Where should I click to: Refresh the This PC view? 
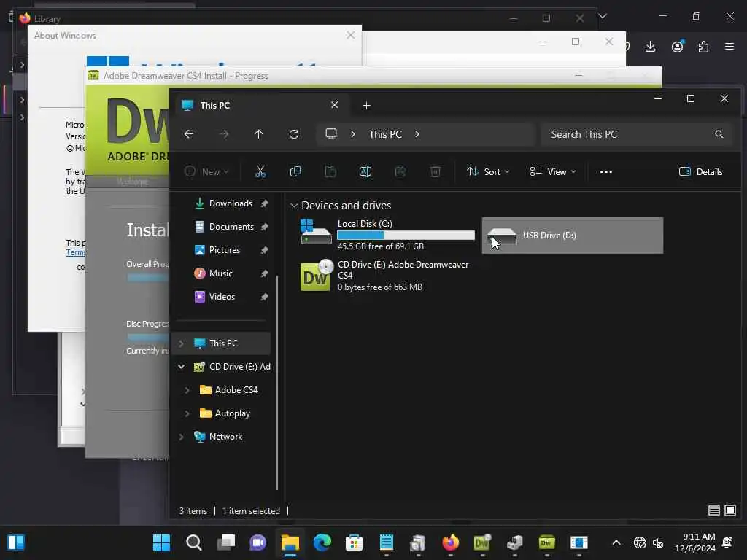click(294, 134)
